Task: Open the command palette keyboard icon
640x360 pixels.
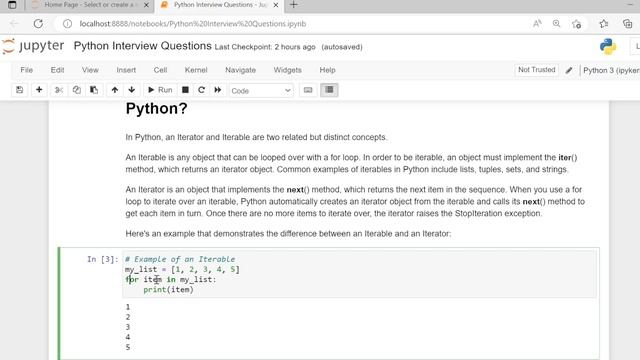Action: (308, 90)
